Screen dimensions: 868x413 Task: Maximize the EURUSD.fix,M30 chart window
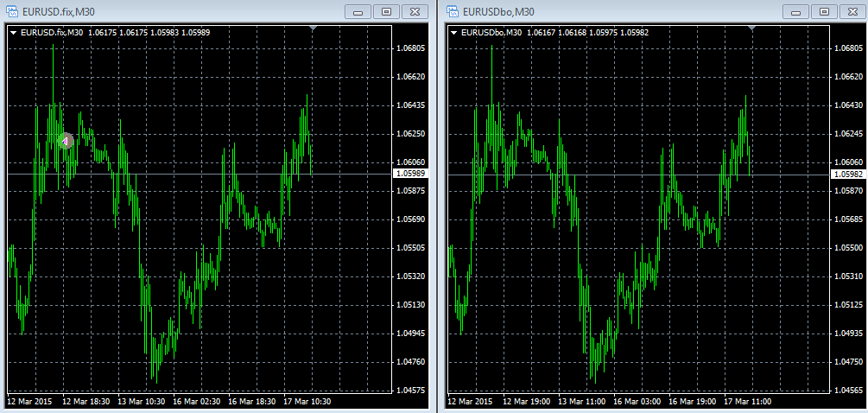386,11
